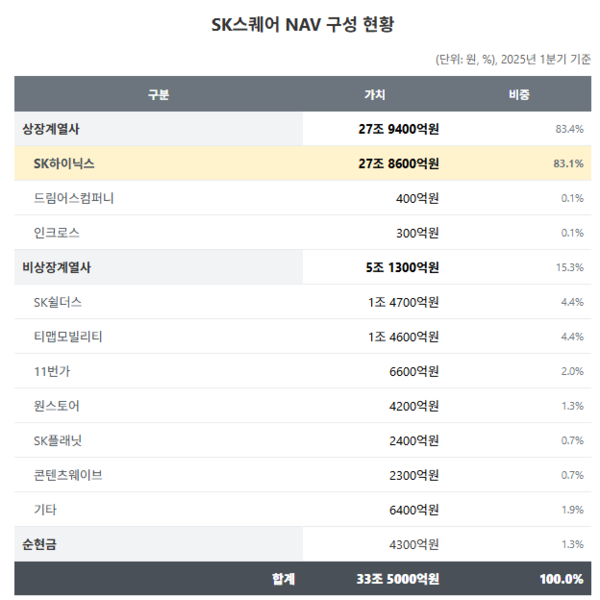Select the 구분 column header
600x600 pixels.
[x=158, y=94]
